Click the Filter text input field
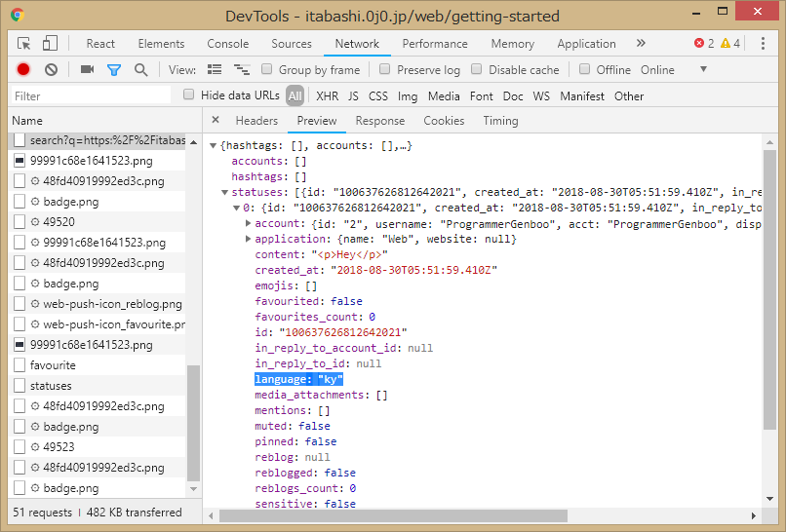 (90, 96)
